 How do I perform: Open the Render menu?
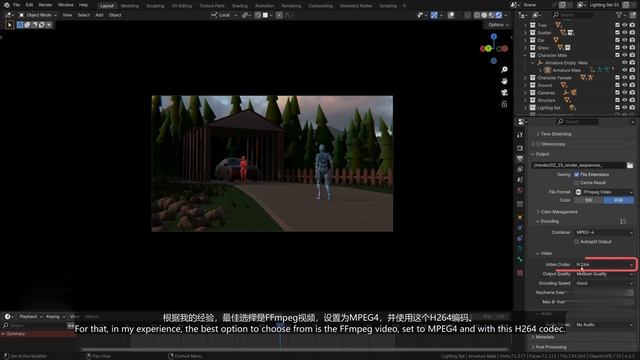click(x=45, y=5)
